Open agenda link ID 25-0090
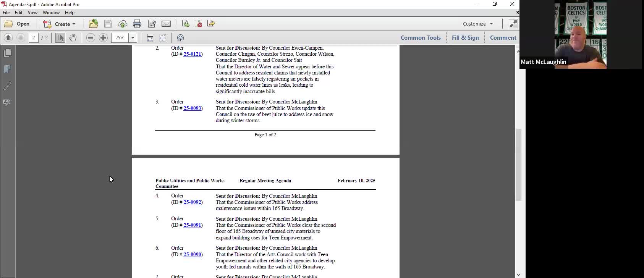The width and height of the screenshot is (644, 278). click(x=192, y=255)
